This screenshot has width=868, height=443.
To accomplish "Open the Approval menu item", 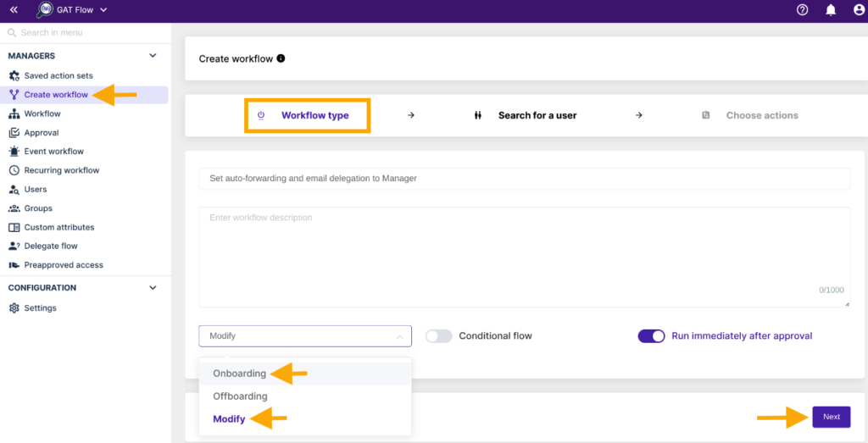I will [x=42, y=133].
